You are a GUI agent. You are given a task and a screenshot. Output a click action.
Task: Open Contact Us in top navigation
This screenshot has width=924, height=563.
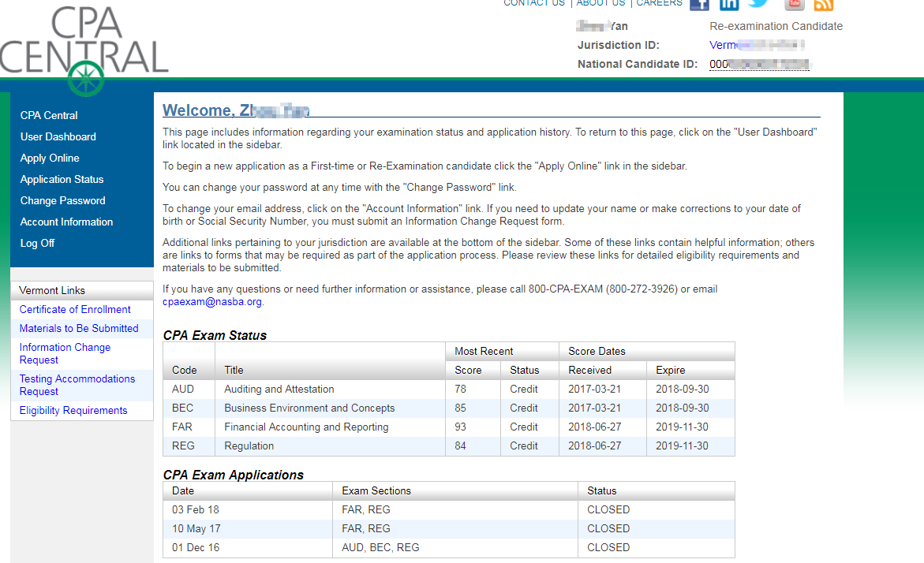(x=534, y=3)
